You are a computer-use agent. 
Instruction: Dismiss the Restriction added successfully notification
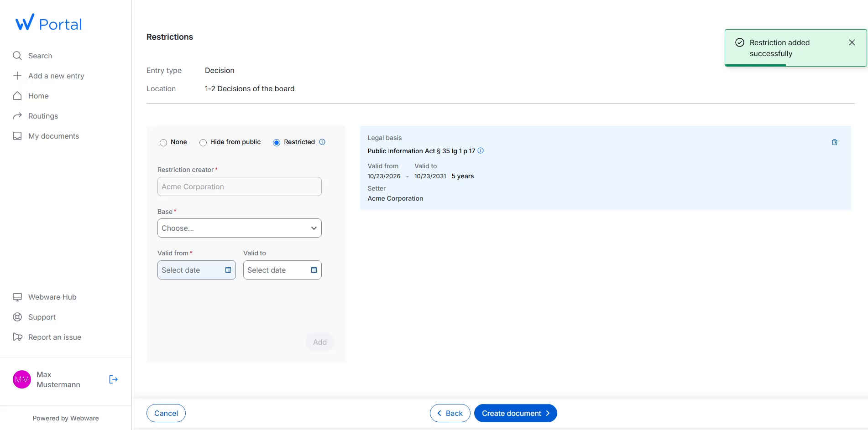click(852, 42)
